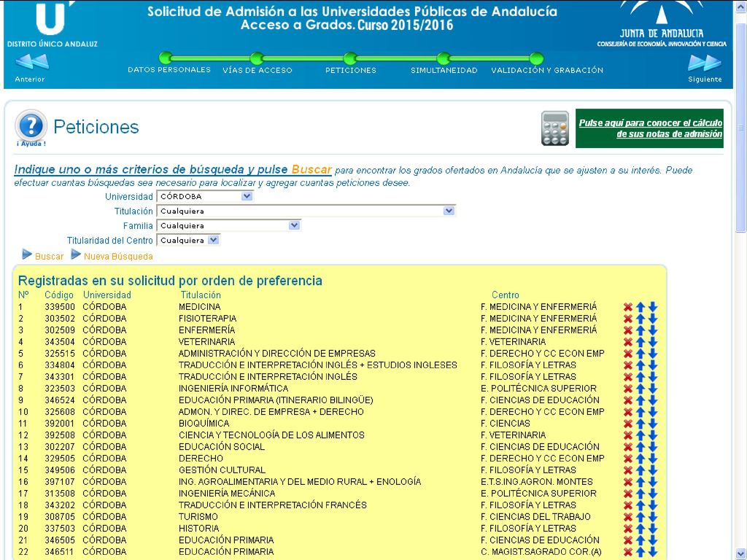The width and height of the screenshot is (747, 560).
Task: Move TRADUCCIÓN E INTERPRETACIÓN FRANCÉS down
Action: point(653,505)
